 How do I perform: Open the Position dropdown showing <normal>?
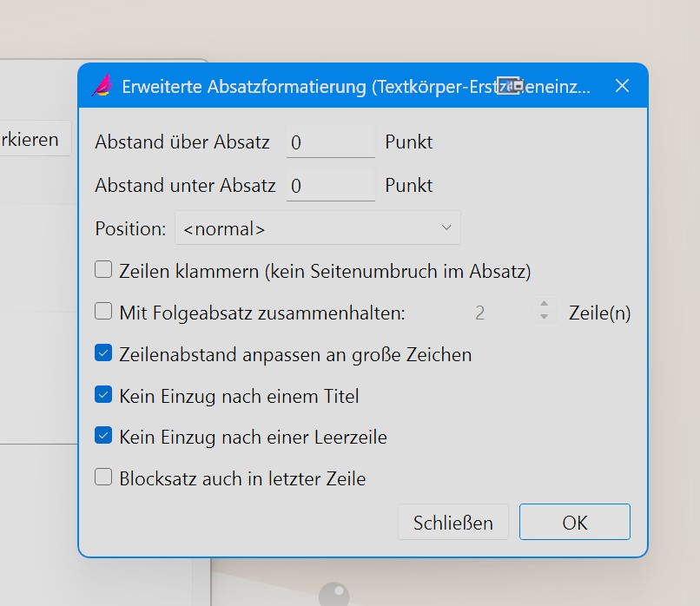coord(317,228)
